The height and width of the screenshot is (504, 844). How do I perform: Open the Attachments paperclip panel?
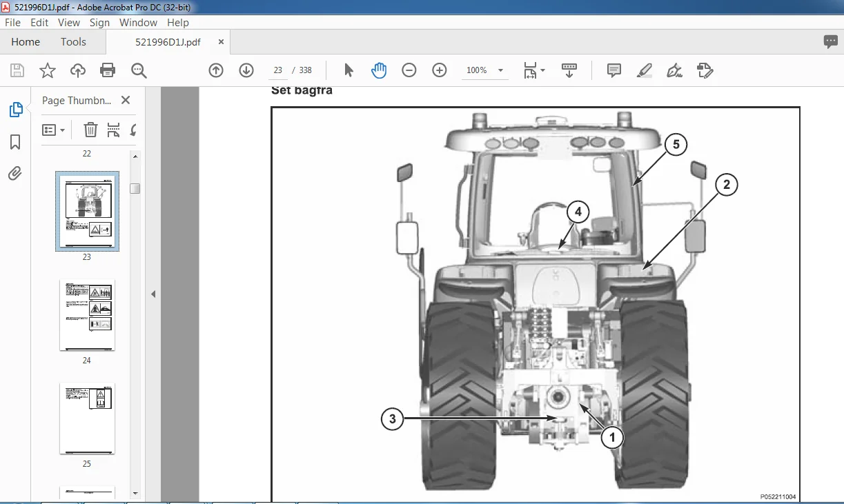(x=15, y=173)
